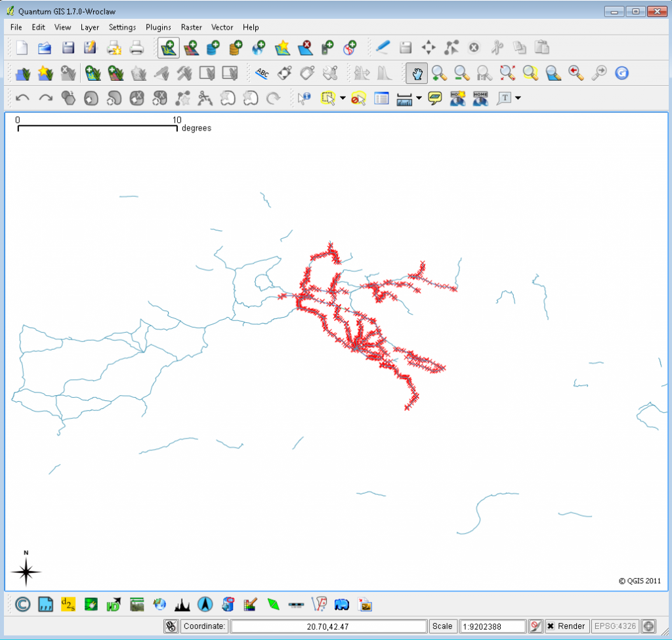The image size is (672, 640).
Task: Click the Add PostGIS Layer icon
Action: [x=213, y=47]
